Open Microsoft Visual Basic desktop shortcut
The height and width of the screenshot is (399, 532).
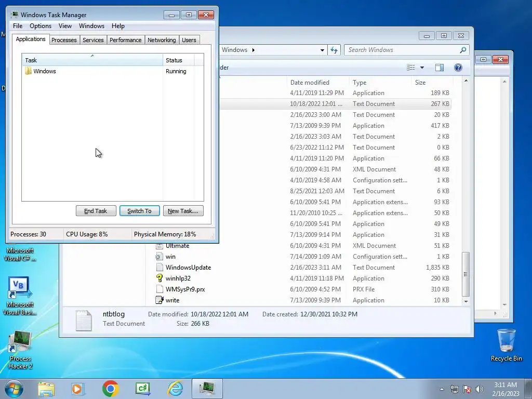pos(20,296)
